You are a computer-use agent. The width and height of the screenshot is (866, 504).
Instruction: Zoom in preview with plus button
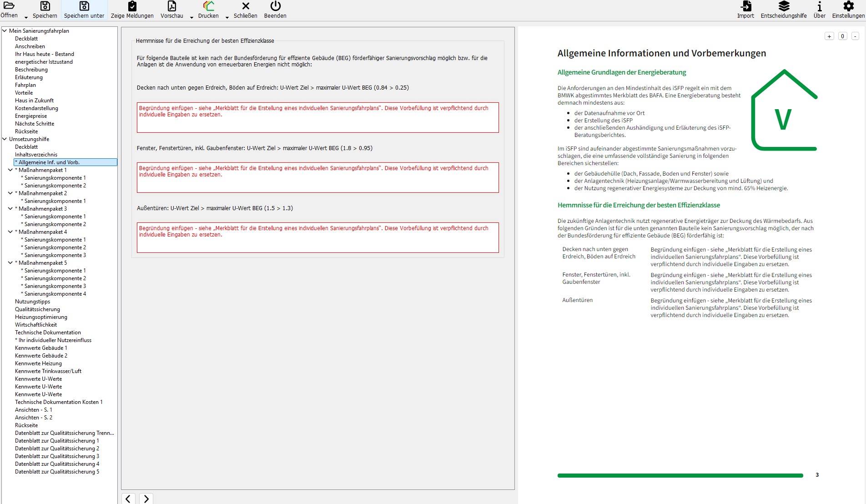(829, 36)
